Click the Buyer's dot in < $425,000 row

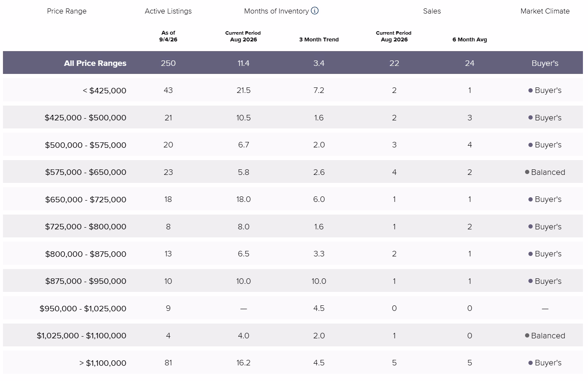pos(531,90)
